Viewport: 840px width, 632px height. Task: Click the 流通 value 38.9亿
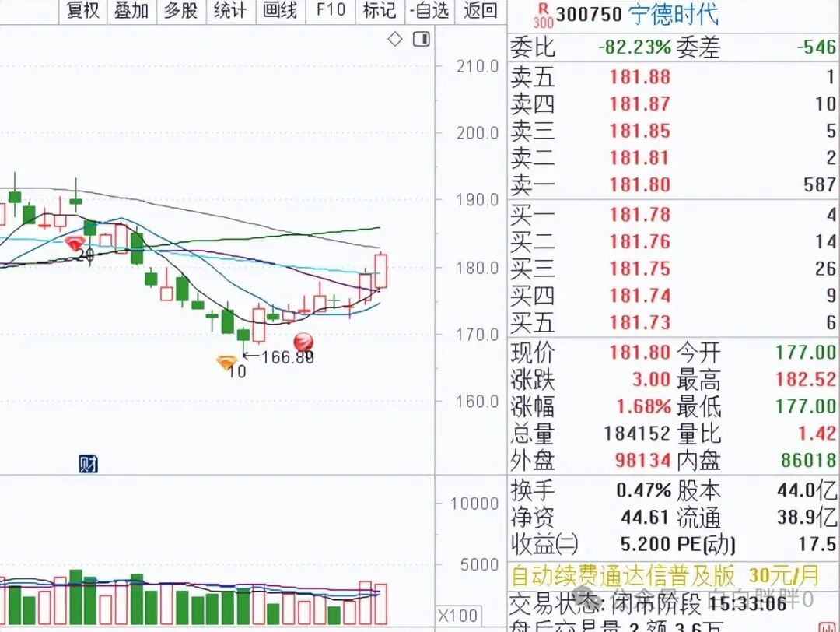click(807, 518)
